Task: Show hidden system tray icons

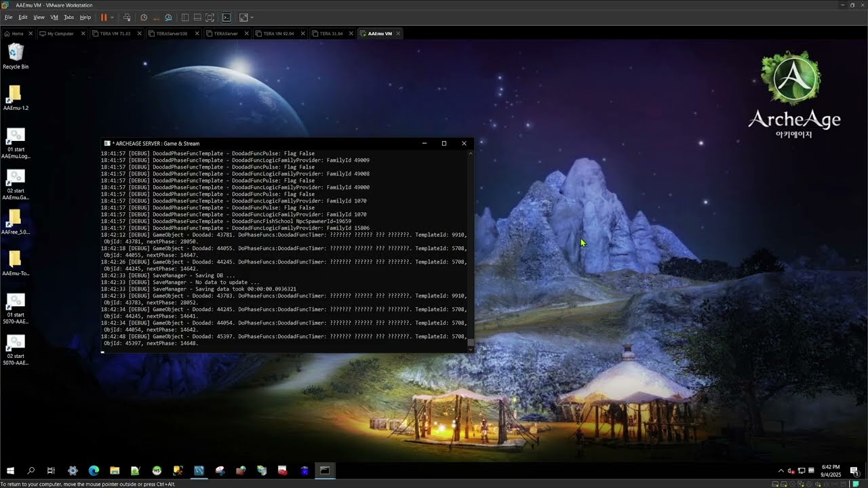Action: [x=781, y=470]
